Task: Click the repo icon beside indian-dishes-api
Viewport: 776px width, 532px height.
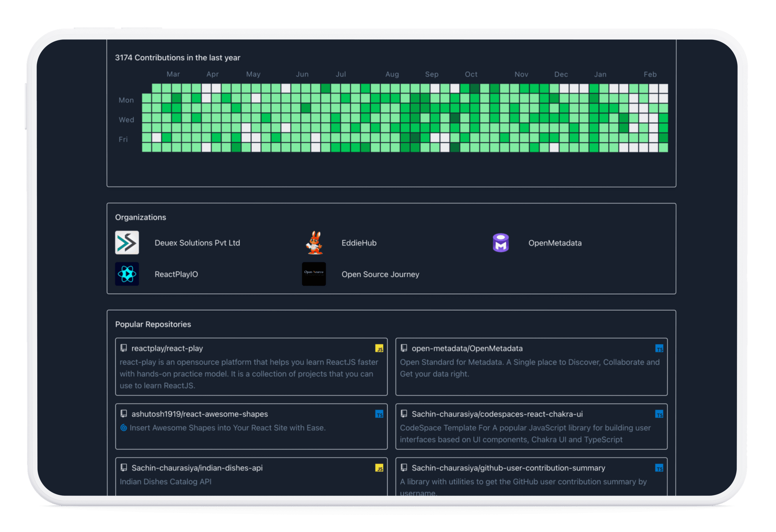Action: pos(123,468)
